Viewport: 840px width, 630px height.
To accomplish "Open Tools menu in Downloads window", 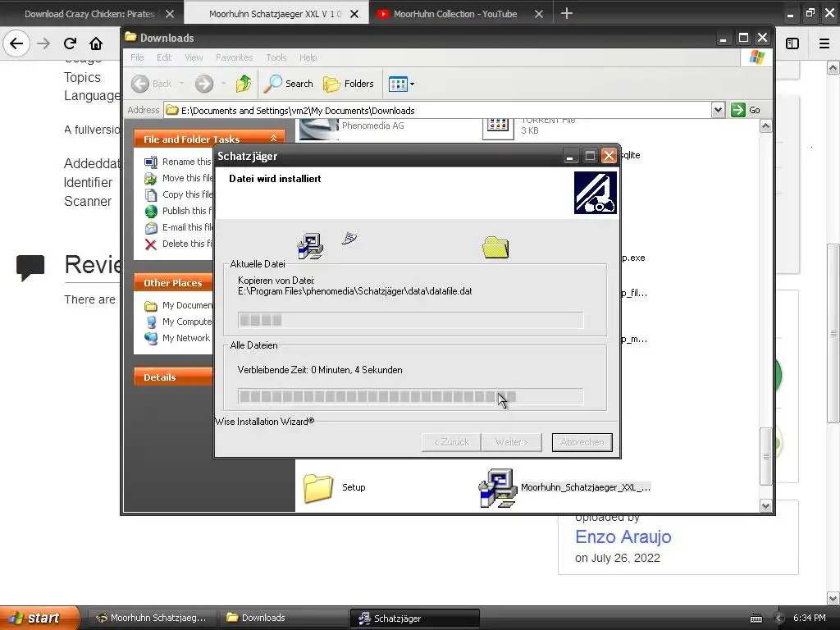I will [x=276, y=57].
